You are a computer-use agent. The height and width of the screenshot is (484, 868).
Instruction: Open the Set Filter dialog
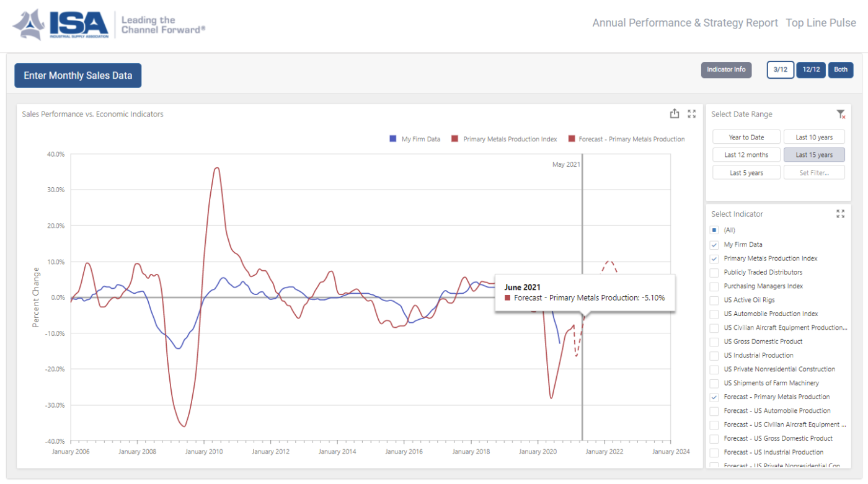pyautogui.click(x=814, y=172)
